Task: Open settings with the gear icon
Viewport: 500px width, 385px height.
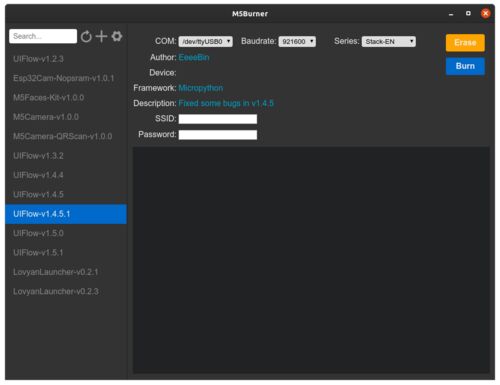Action: coord(117,36)
